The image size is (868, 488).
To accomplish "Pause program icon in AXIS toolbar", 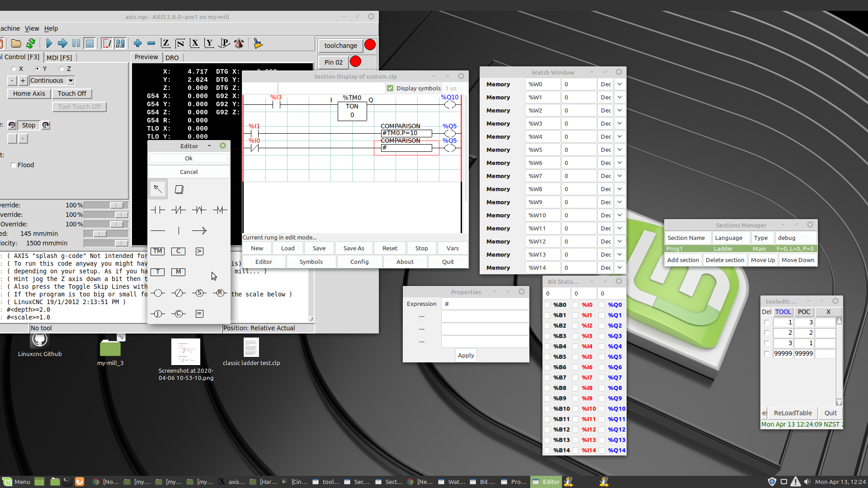I will (76, 43).
